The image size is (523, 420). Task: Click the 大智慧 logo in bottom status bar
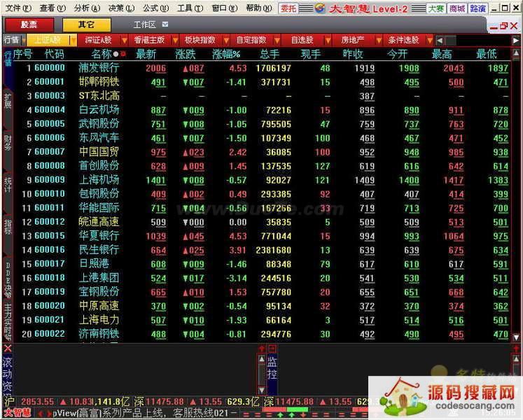(x=17, y=413)
